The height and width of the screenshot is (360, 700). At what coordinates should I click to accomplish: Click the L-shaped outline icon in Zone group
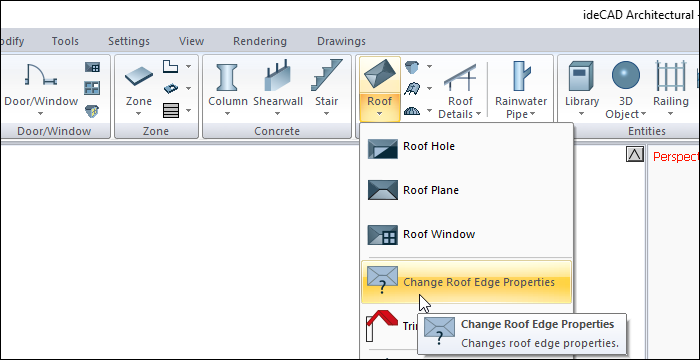(x=171, y=67)
